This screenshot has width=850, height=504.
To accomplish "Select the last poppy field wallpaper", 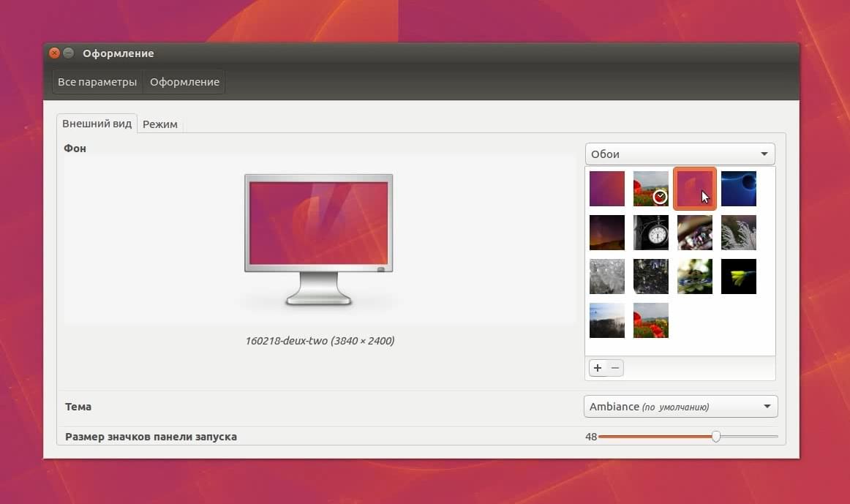I will [x=651, y=320].
